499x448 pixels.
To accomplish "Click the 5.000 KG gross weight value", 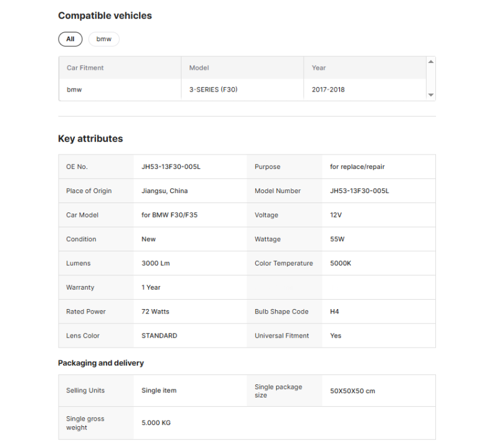I will 156,423.
